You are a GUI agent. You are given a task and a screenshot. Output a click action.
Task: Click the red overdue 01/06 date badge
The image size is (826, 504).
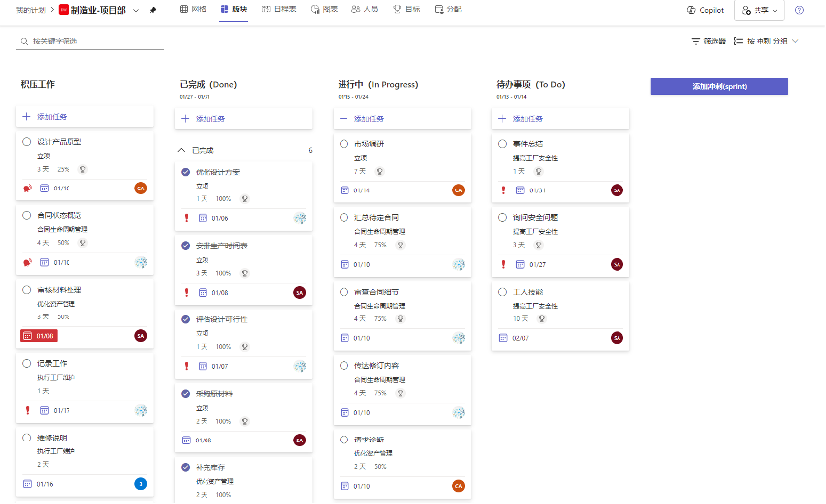click(40, 336)
